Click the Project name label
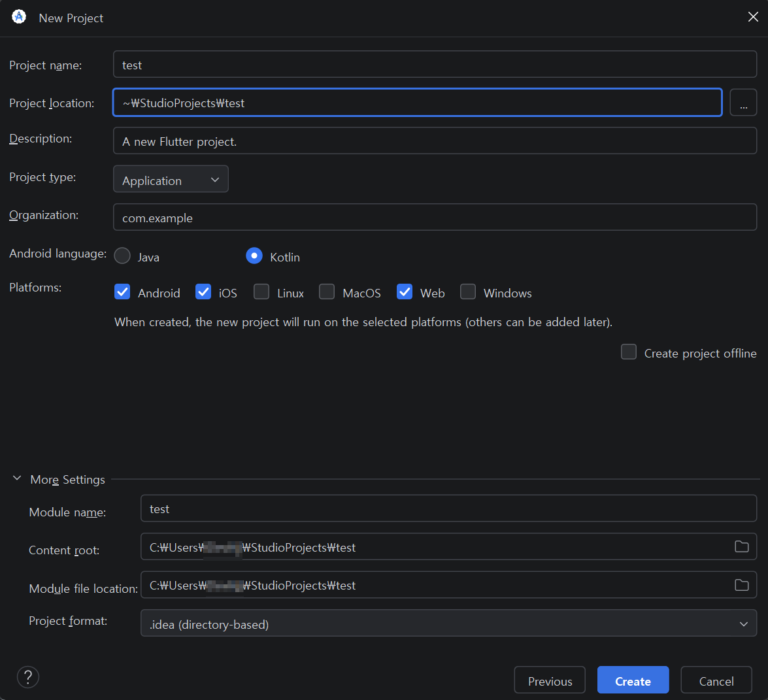 pos(46,65)
